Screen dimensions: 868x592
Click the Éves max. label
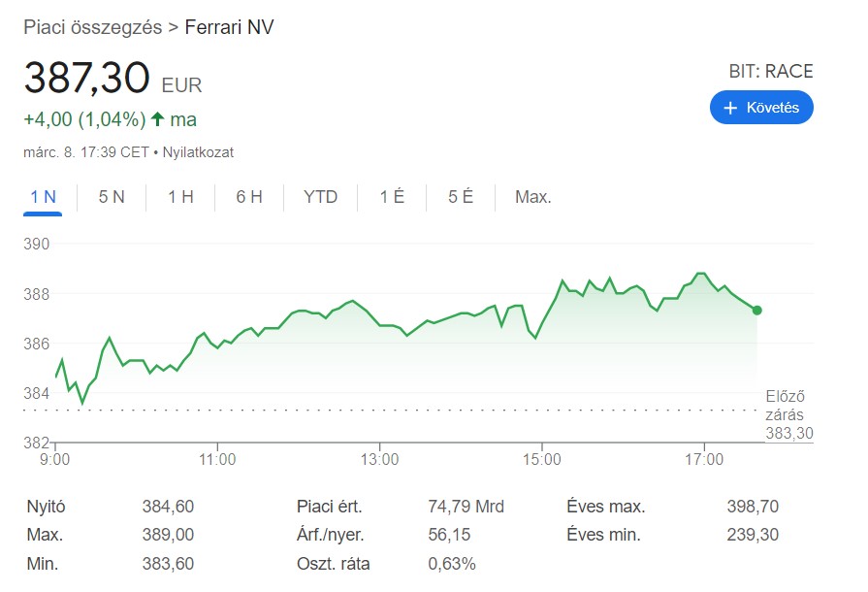606,507
